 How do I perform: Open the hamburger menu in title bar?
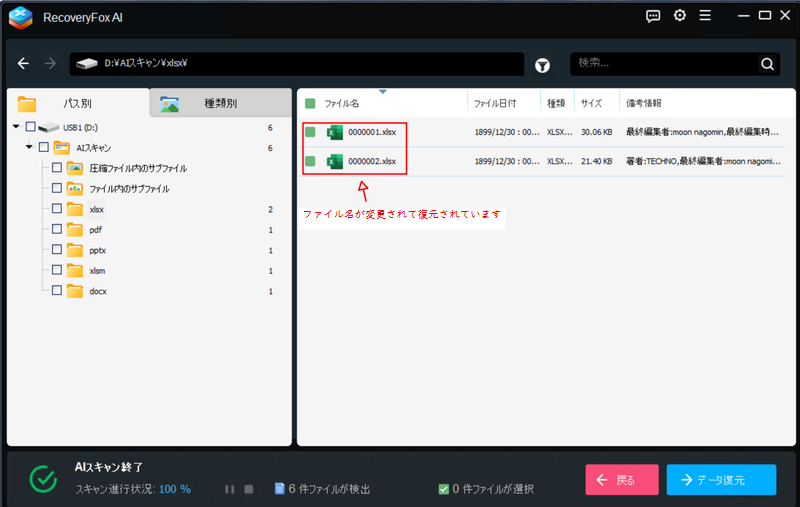pyautogui.click(x=706, y=16)
